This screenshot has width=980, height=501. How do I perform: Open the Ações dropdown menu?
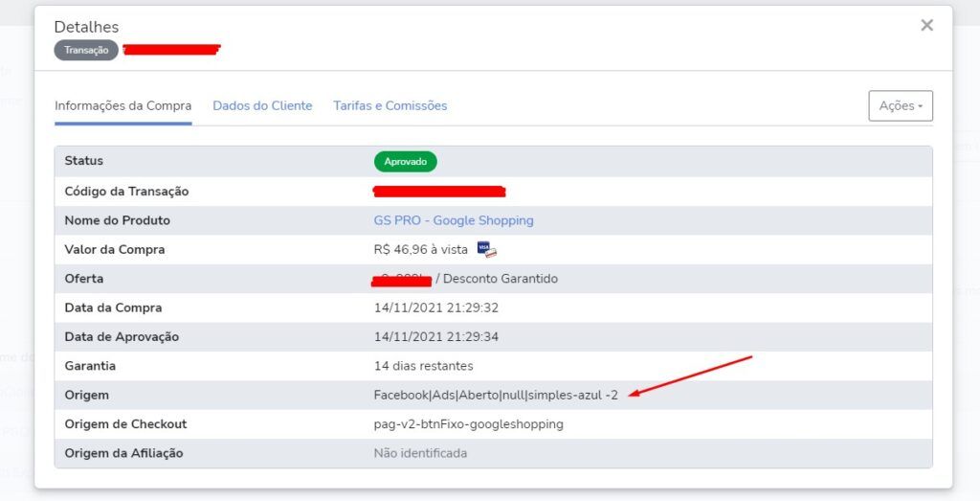point(901,105)
